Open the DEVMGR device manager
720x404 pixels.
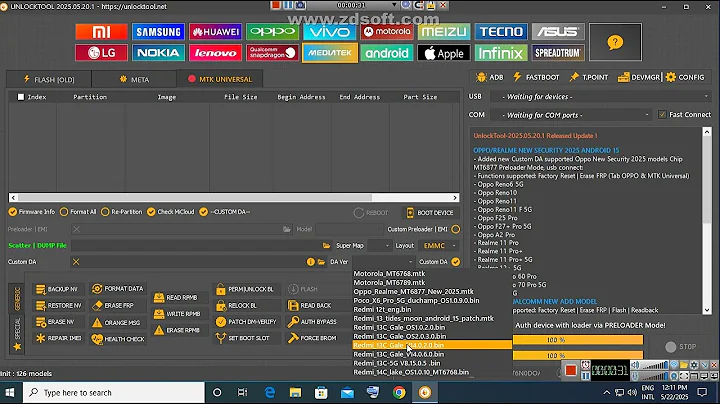(639, 78)
